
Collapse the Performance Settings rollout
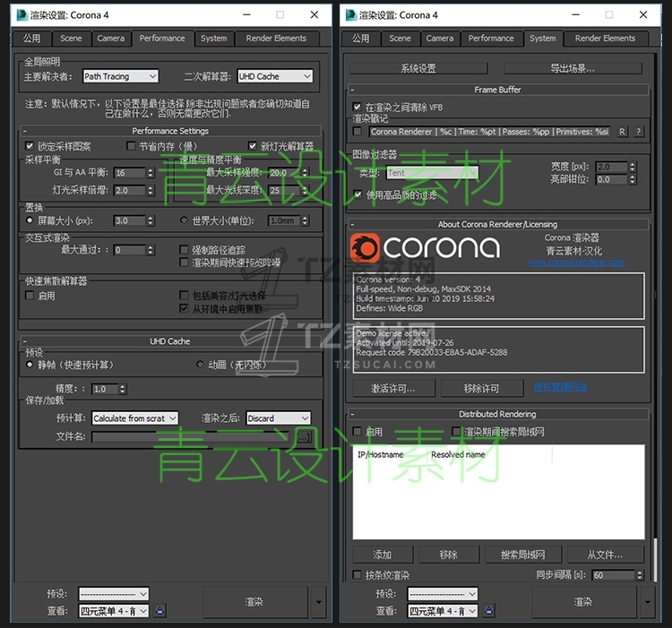(x=170, y=131)
